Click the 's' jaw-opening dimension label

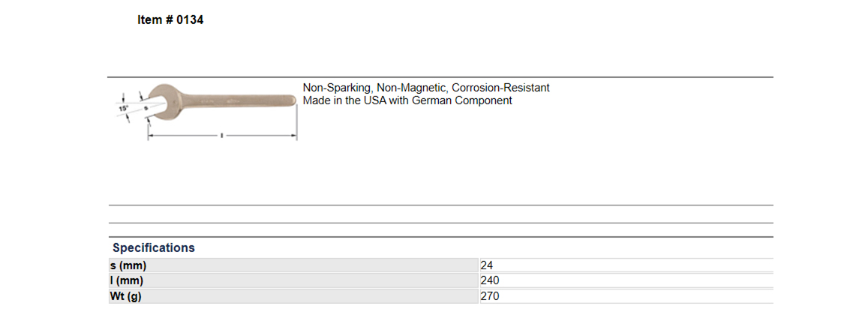[x=146, y=109]
